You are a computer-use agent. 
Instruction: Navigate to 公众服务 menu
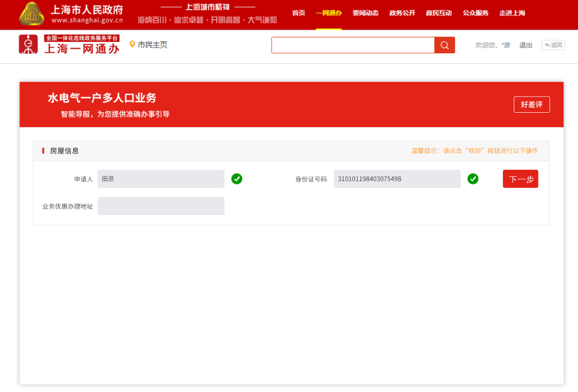476,13
